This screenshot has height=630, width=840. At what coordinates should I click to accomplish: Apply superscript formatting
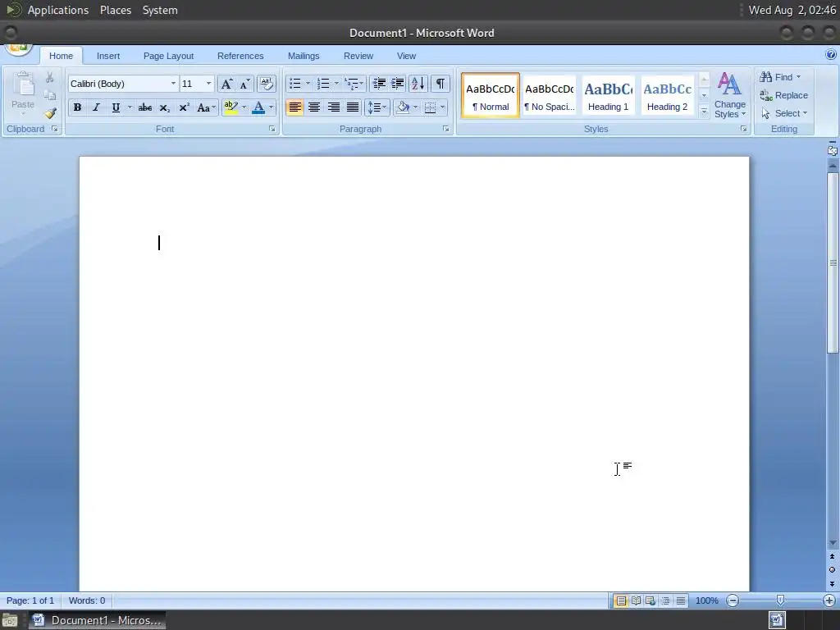click(x=184, y=107)
